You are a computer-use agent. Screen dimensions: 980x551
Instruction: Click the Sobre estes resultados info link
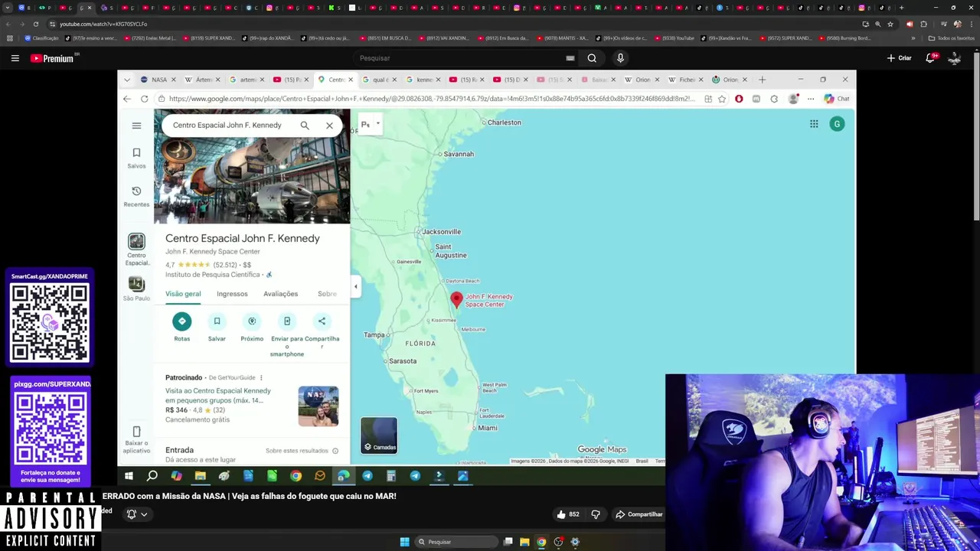coord(302,451)
